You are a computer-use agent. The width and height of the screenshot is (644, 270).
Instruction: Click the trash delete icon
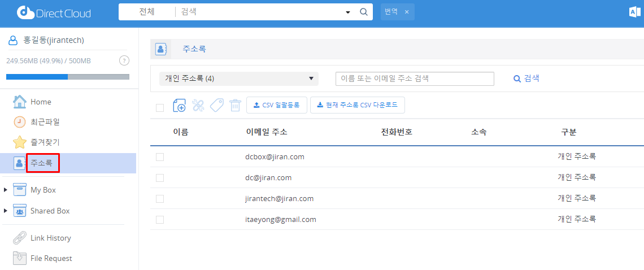click(235, 105)
